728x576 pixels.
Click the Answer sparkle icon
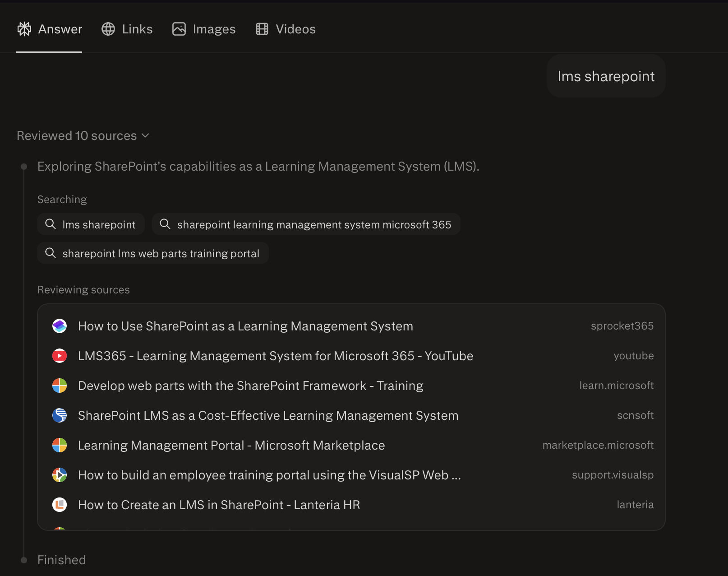tap(24, 29)
